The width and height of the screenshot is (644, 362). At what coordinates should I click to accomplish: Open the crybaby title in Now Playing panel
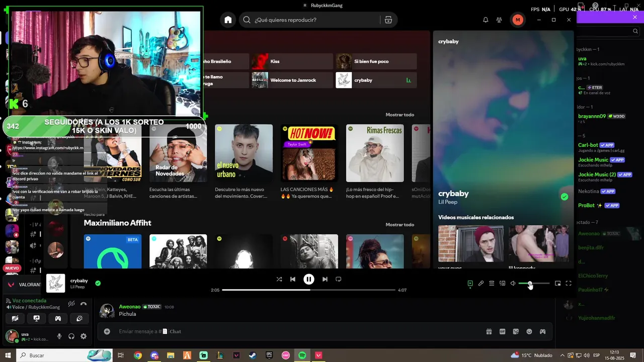point(453,194)
